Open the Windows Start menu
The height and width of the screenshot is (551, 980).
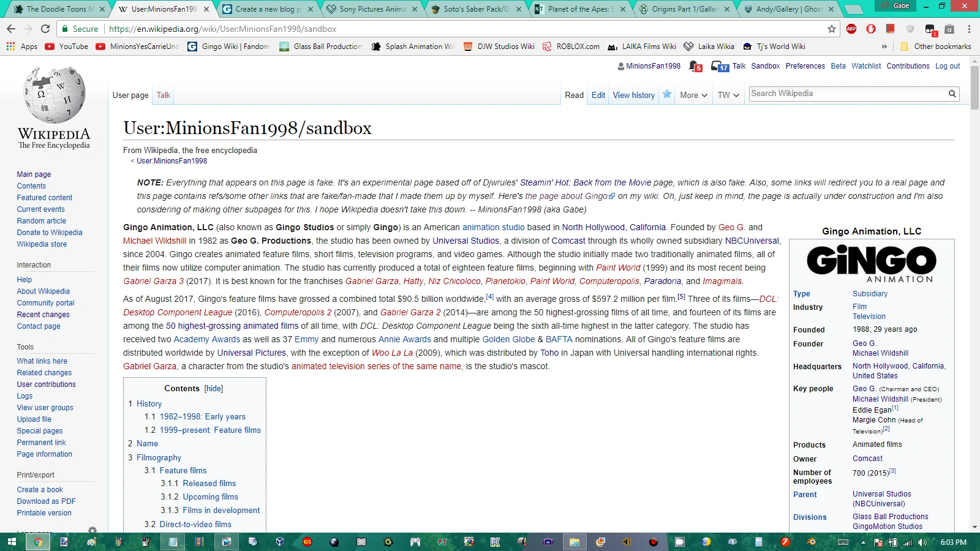11,542
